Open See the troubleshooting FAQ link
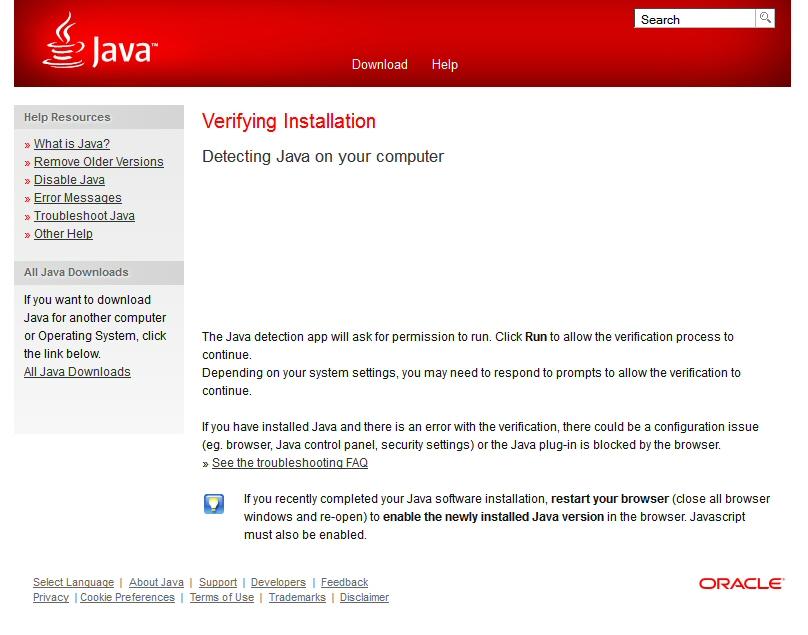This screenshot has width=808, height=635. click(290, 463)
